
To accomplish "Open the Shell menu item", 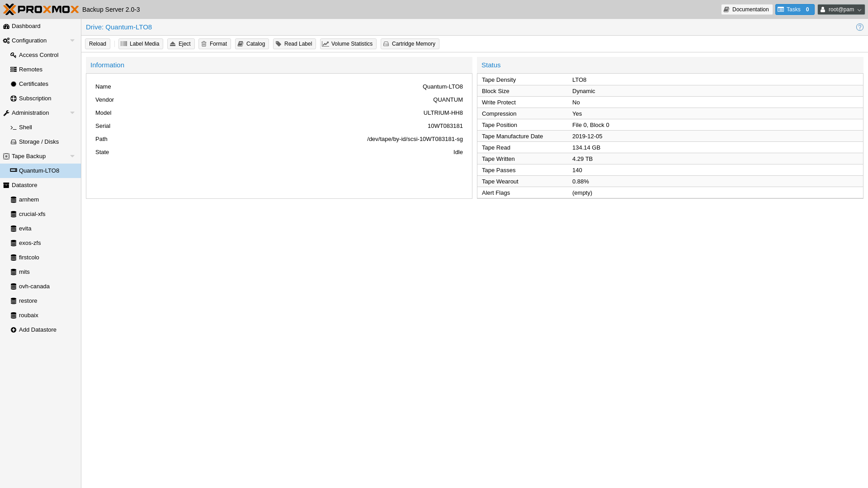I will pyautogui.click(x=25, y=127).
